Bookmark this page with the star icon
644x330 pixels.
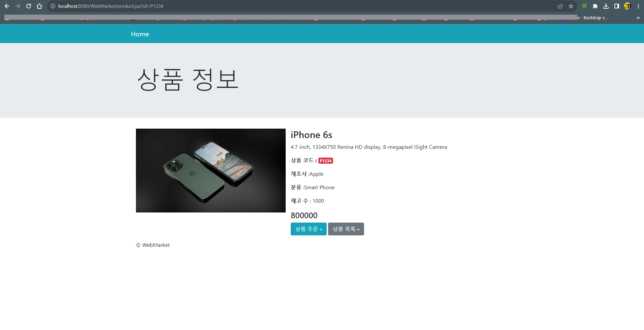(x=571, y=6)
